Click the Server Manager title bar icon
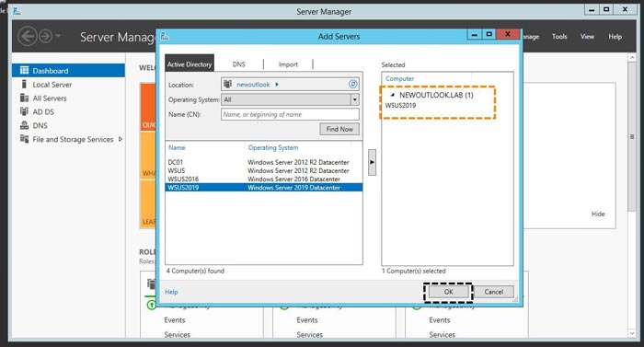The height and width of the screenshot is (347, 644). pos(17,11)
